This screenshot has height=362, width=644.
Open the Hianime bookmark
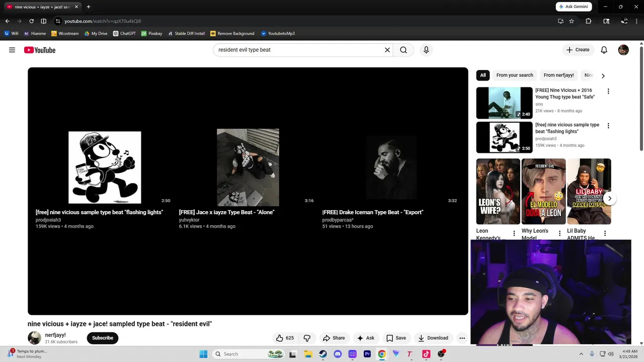35,34
